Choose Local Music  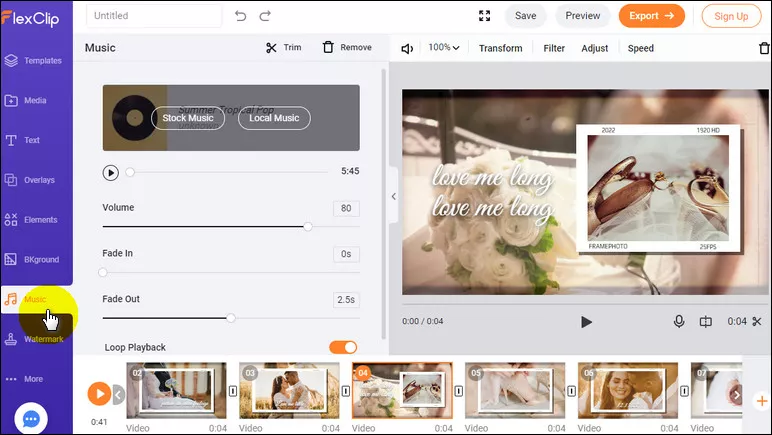click(x=274, y=118)
